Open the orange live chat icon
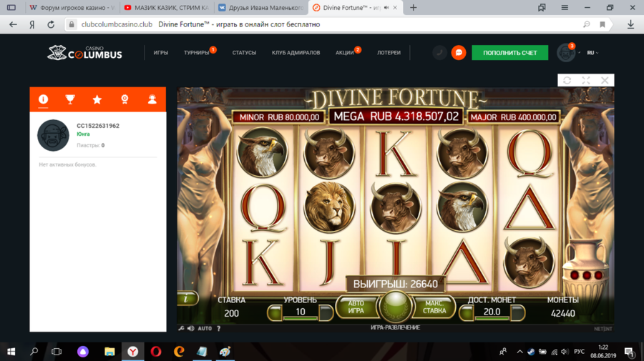644x361 pixels. coord(459,53)
